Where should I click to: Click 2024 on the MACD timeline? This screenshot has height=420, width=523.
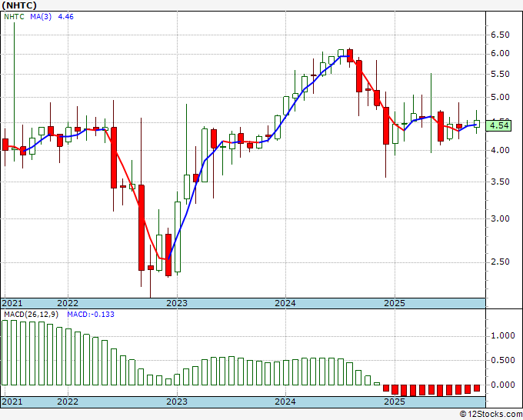pyautogui.click(x=285, y=402)
